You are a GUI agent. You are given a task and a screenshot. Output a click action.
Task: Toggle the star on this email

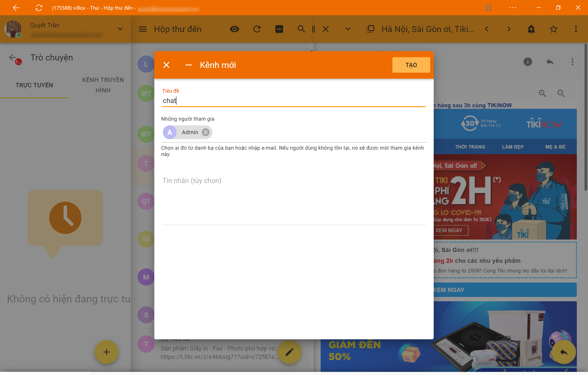pos(553,29)
